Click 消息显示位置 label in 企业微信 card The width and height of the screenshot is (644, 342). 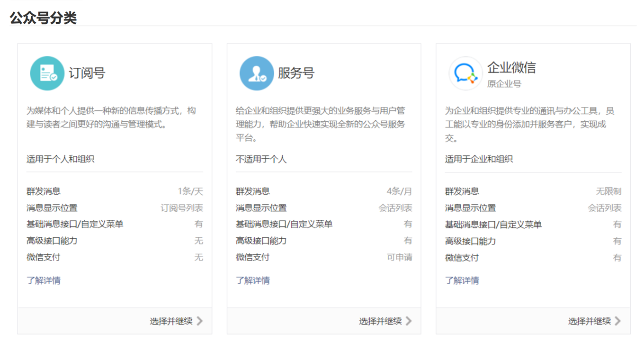click(x=471, y=208)
